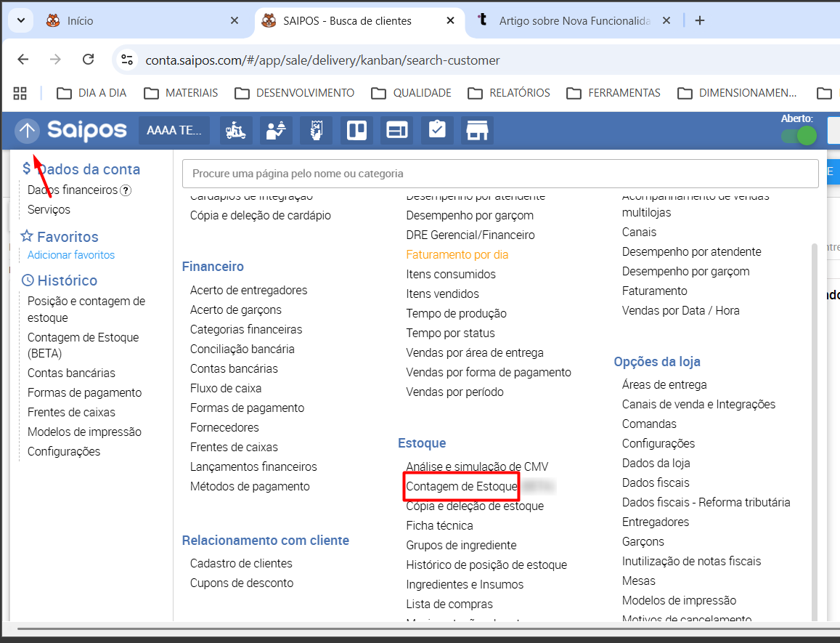Open site information icon in address bar
This screenshot has width=840, height=643.
tap(127, 60)
